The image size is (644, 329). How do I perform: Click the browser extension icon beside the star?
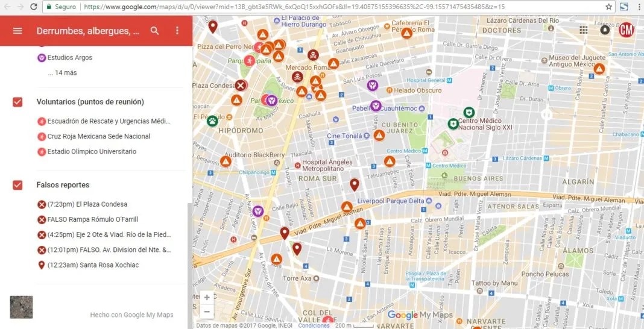pyautogui.click(x=624, y=7)
